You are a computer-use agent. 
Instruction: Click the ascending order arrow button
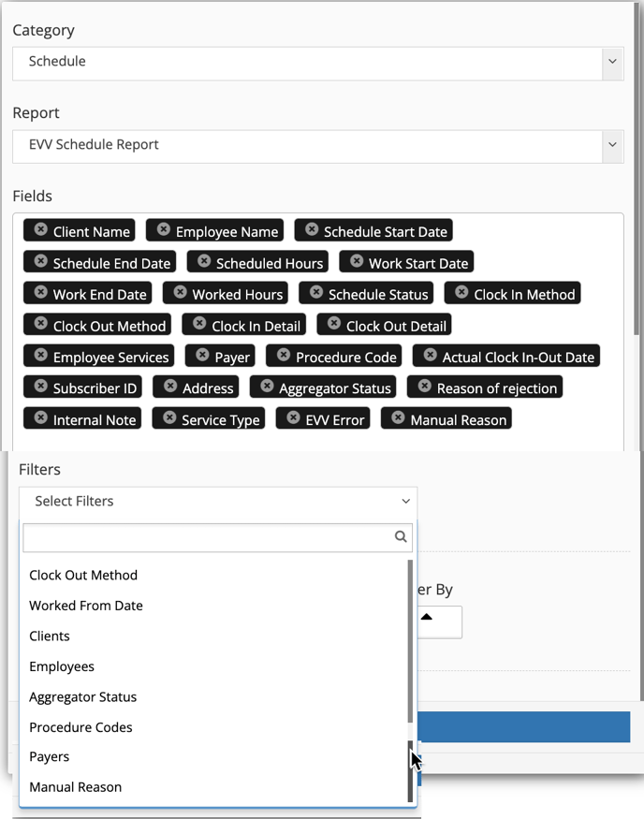tap(427, 618)
